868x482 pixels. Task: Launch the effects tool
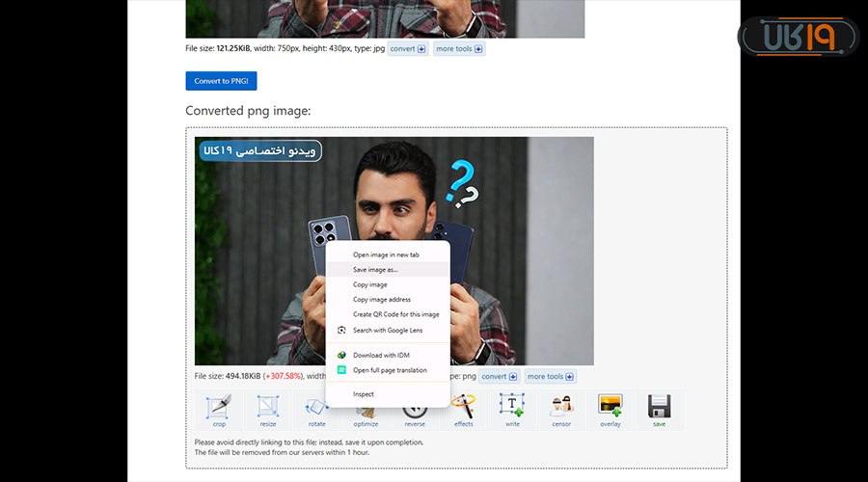(464, 410)
